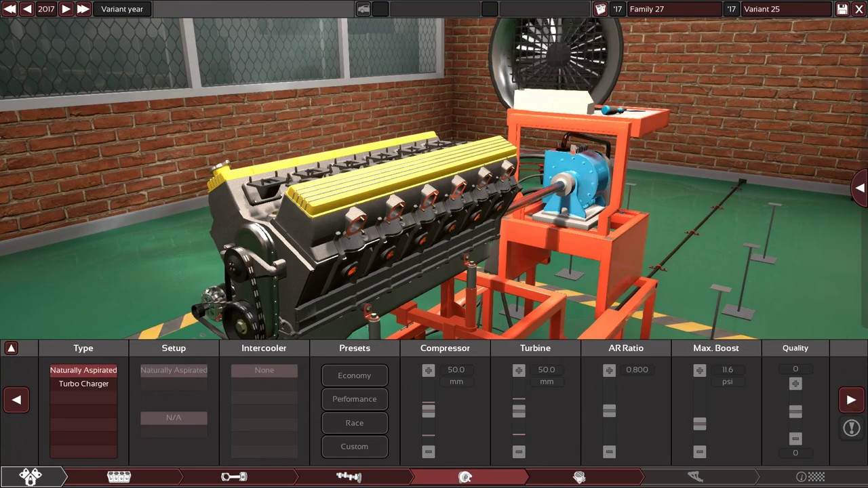The image size is (868, 488).
Task: Go to previous year arrow beside 2017
Action: (27, 9)
